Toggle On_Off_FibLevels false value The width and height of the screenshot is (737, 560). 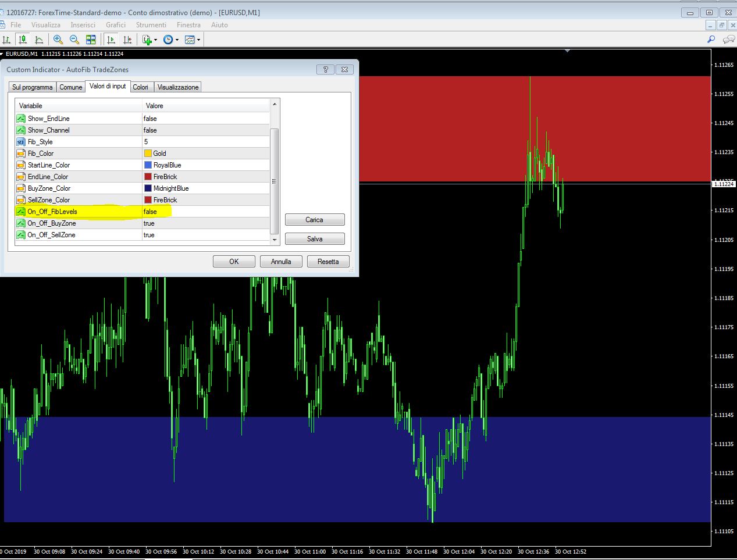tap(150, 212)
